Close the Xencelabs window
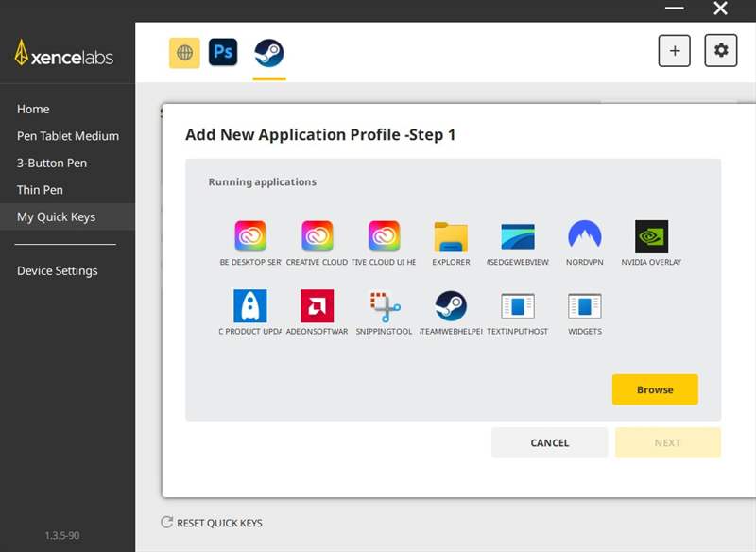Image resolution: width=756 pixels, height=552 pixels. coord(720,9)
